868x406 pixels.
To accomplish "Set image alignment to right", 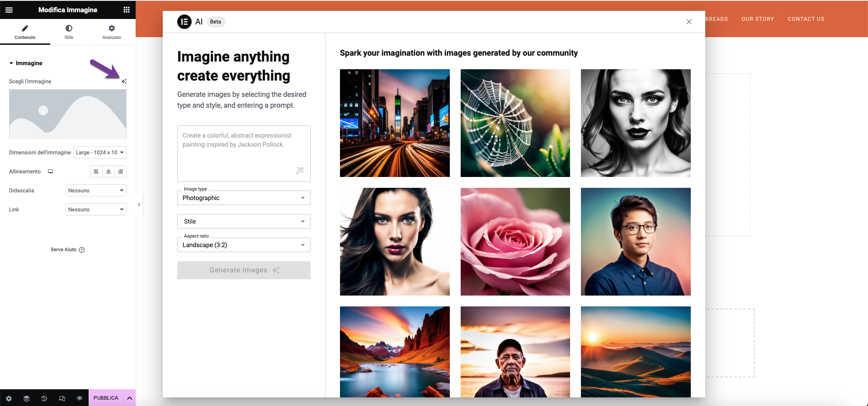I will 120,172.
